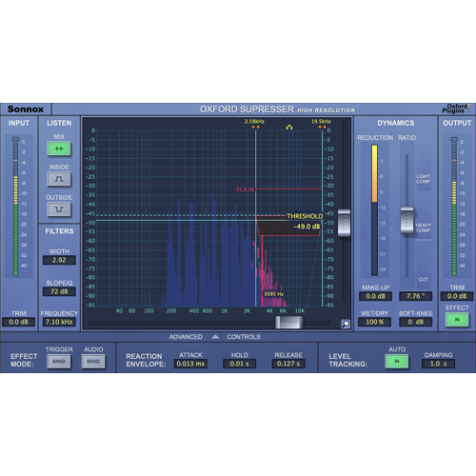Toggle the AUDIO band mode button
The image size is (476, 476).
93,362
